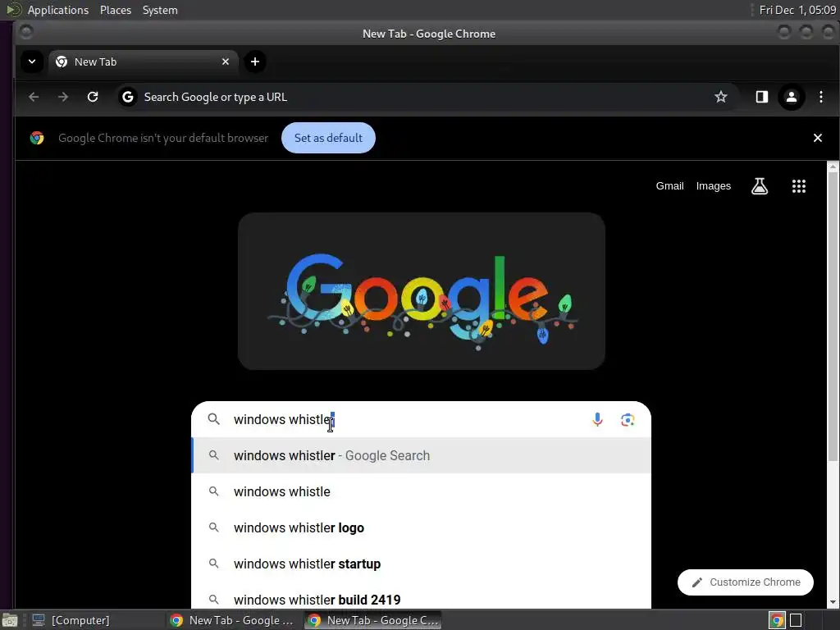Screen dimensions: 840x630
Task: Open a new tab with plus button
Action: (255, 62)
